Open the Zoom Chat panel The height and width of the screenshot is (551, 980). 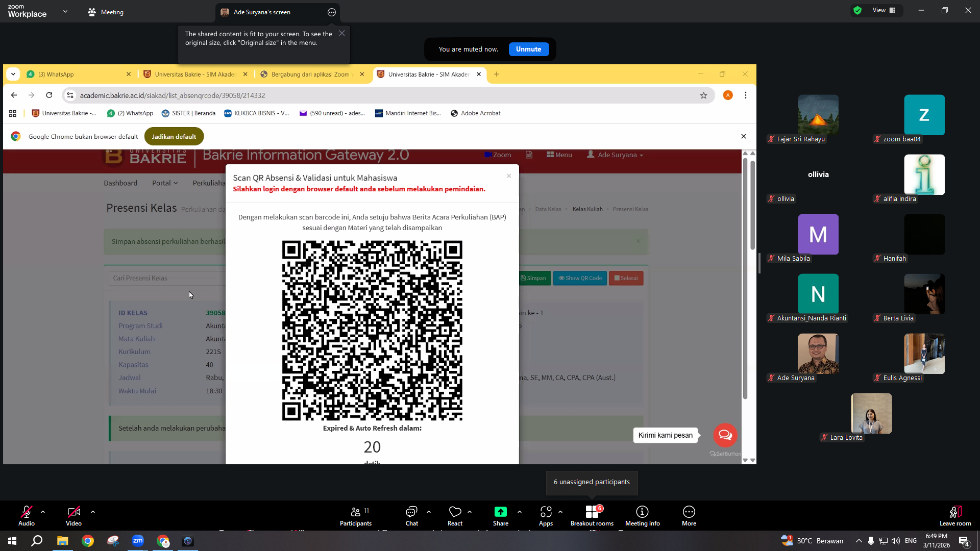click(x=411, y=516)
